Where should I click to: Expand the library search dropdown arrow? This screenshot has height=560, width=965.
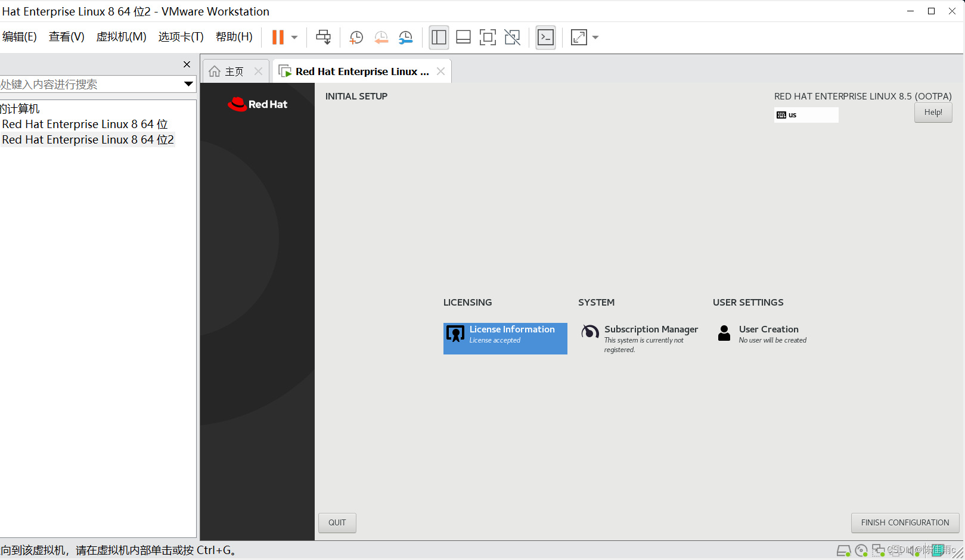(x=188, y=84)
